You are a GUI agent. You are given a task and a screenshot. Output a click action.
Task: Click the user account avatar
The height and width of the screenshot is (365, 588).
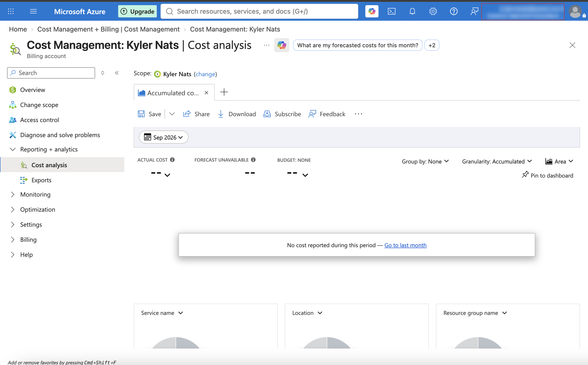tap(576, 11)
